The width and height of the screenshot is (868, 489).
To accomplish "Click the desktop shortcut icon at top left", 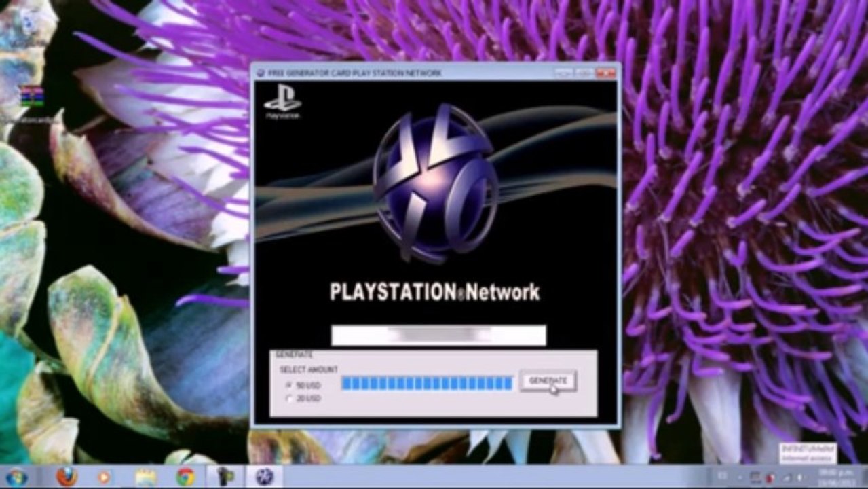I will pos(31,96).
